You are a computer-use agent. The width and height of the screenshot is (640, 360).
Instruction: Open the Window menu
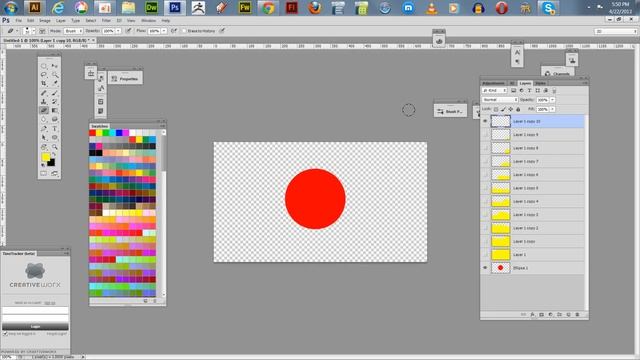click(148, 20)
